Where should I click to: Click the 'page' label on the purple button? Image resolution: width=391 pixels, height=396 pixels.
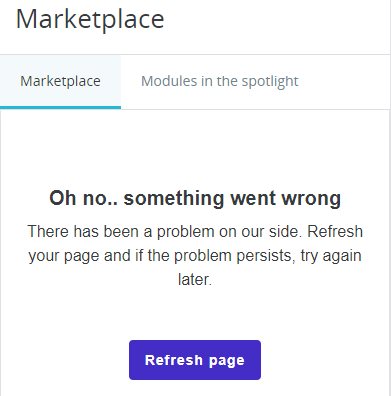pos(227,361)
